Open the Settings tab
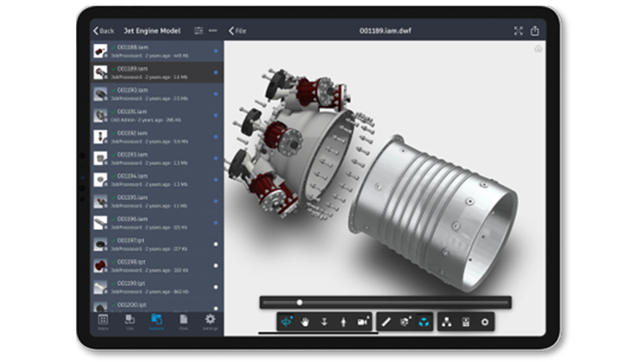The width and height of the screenshot is (644, 362). point(210,322)
